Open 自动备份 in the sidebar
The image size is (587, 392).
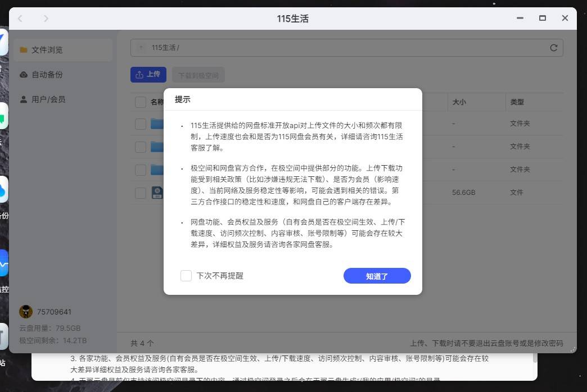63,75
